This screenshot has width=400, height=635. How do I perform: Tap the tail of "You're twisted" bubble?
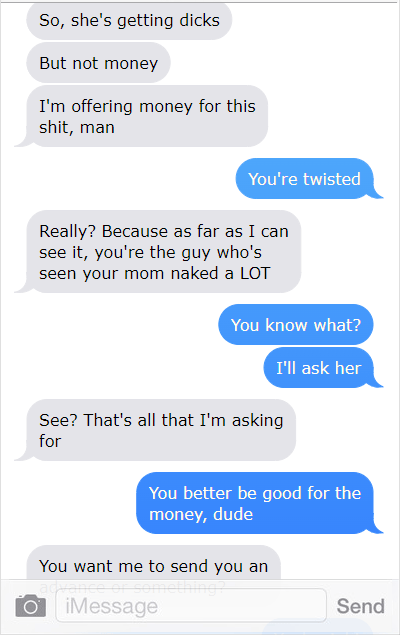tap(377, 193)
